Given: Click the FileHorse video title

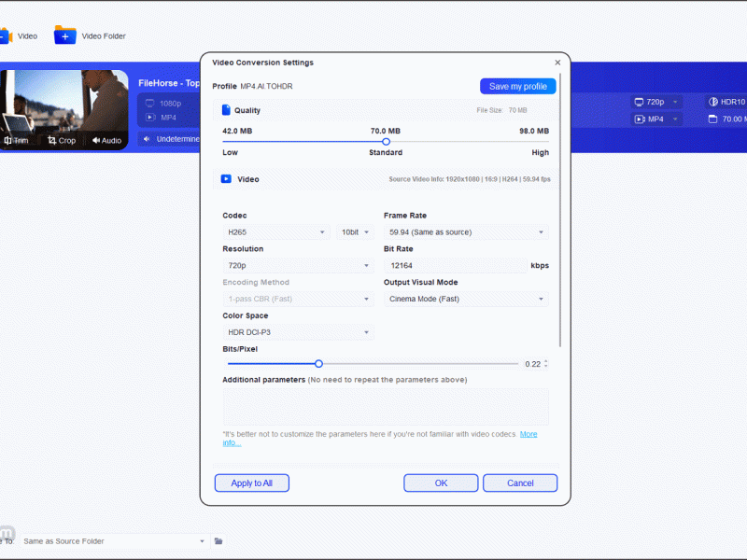Looking at the screenshot, I should tap(169, 83).
